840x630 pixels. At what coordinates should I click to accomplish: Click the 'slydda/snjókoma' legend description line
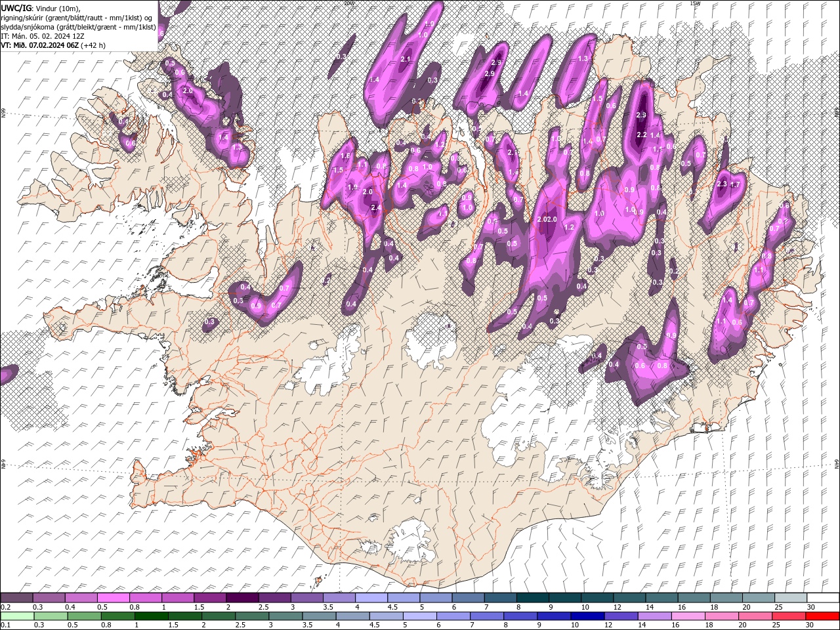coord(79,27)
